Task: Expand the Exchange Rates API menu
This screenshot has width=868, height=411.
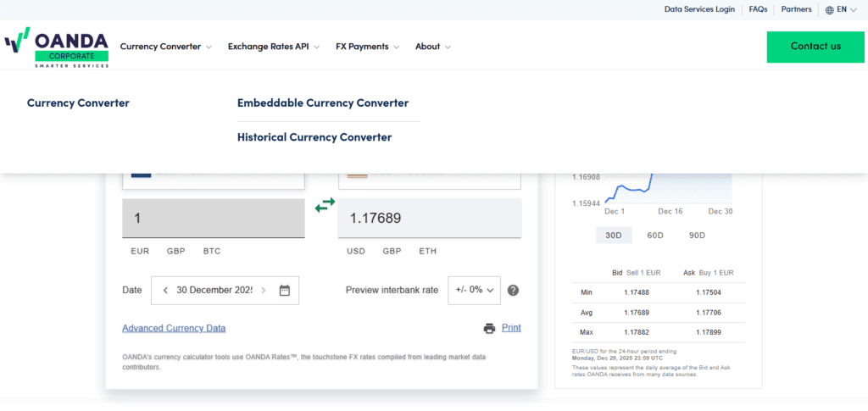Action: (273, 47)
